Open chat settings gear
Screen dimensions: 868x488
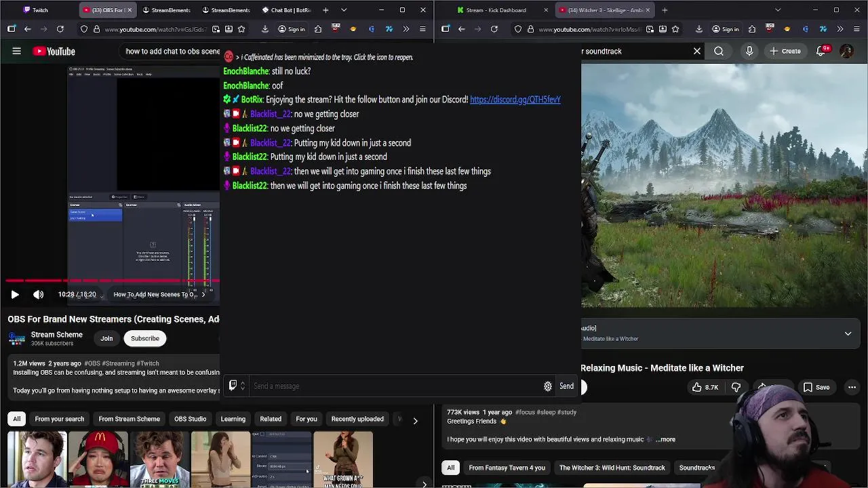click(x=548, y=386)
